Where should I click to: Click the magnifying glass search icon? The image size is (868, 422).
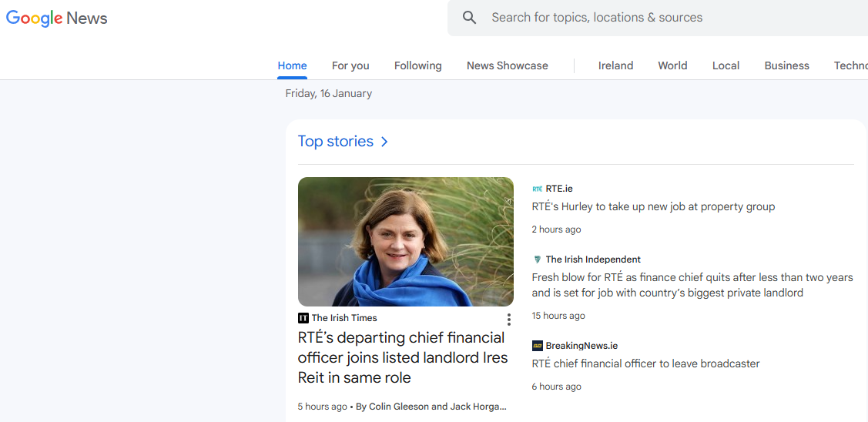tap(469, 18)
